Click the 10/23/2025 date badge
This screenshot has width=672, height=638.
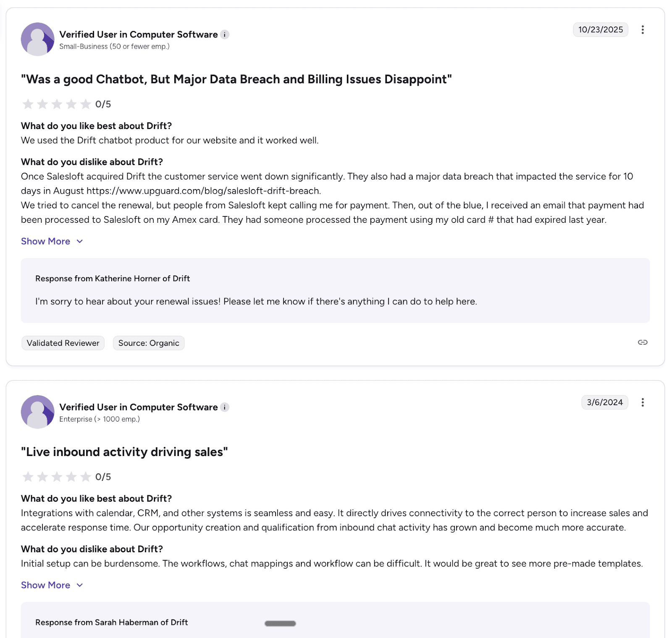point(600,29)
